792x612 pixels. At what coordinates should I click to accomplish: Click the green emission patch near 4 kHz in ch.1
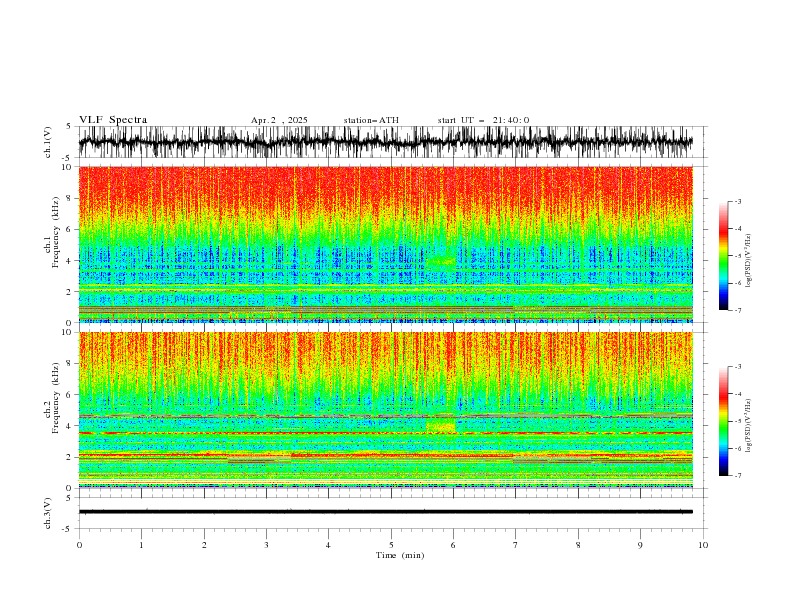tap(440, 261)
